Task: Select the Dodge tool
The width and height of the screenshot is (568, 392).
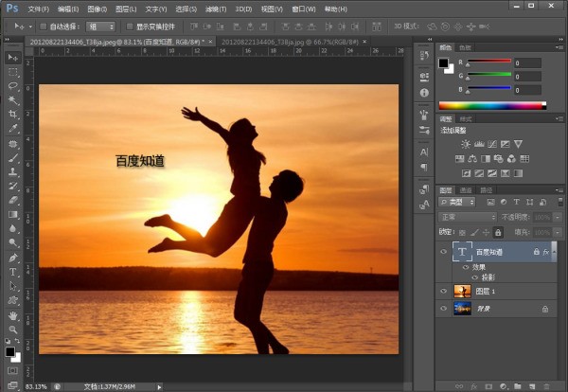Action: 13,242
